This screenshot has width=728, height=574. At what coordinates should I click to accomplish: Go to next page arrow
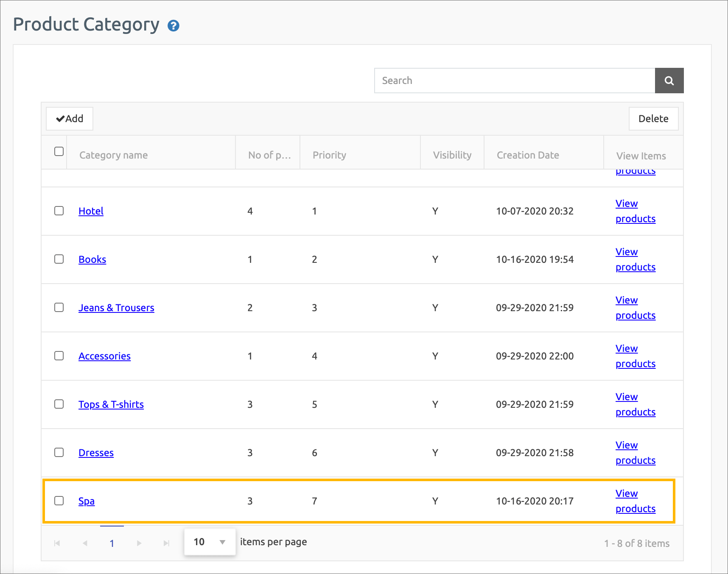(x=139, y=543)
